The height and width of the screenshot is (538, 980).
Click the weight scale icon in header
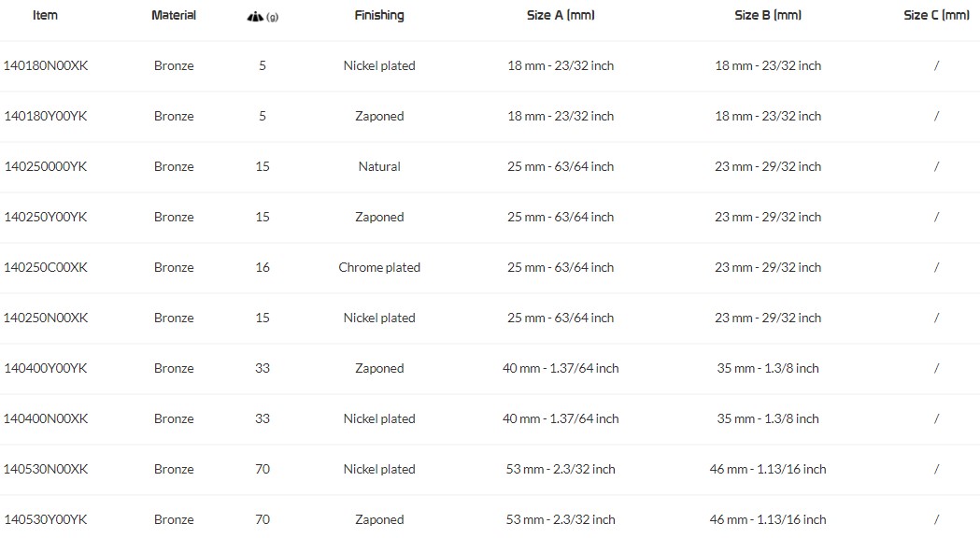pyautogui.click(x=255, y=17)
